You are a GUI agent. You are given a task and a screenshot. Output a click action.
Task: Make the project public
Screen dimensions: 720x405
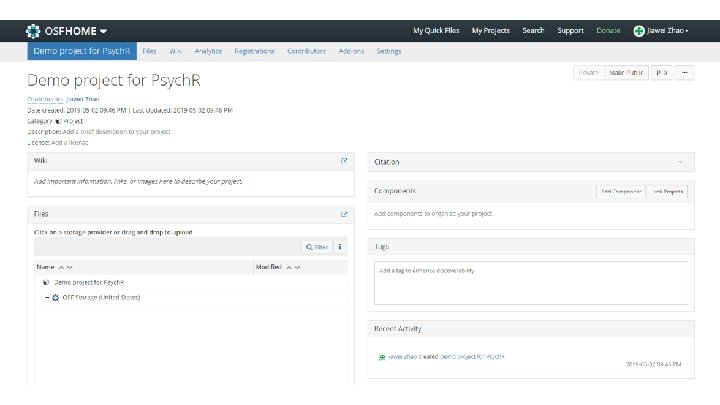click(625, 73)
